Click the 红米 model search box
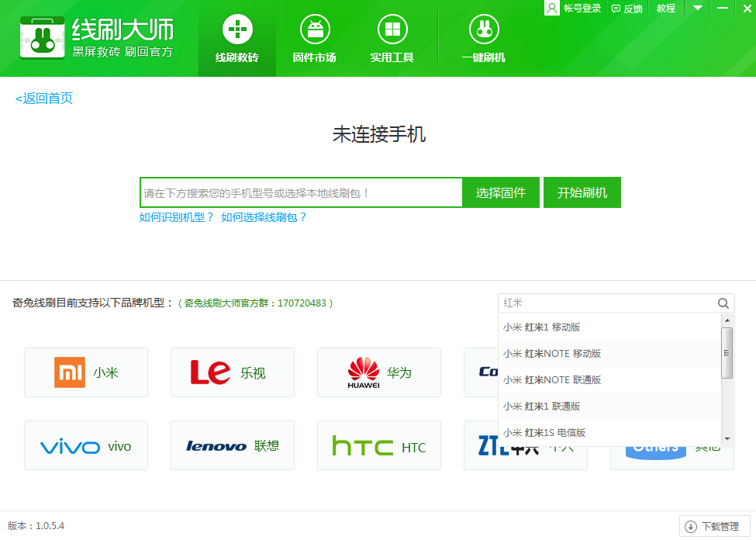 (x=606, y=303)
